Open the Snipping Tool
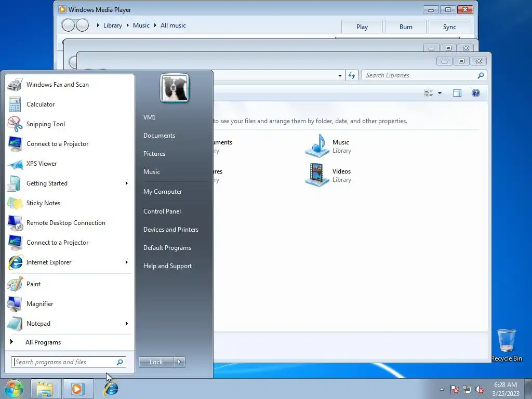The image size is (532, 399). click(70, 124)
